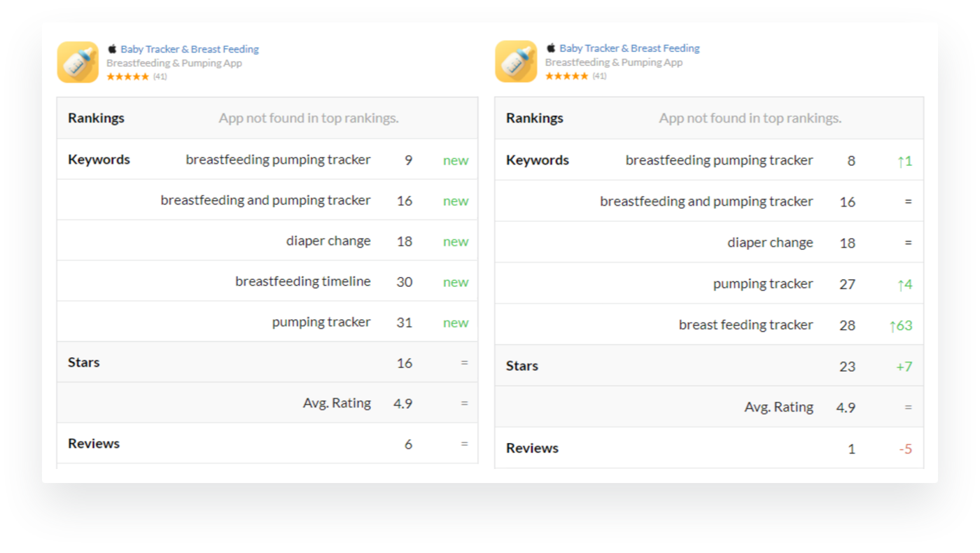Click the green up-arrow 1 rank change
This screenshot has width=980, height=553.
point(904,161)
